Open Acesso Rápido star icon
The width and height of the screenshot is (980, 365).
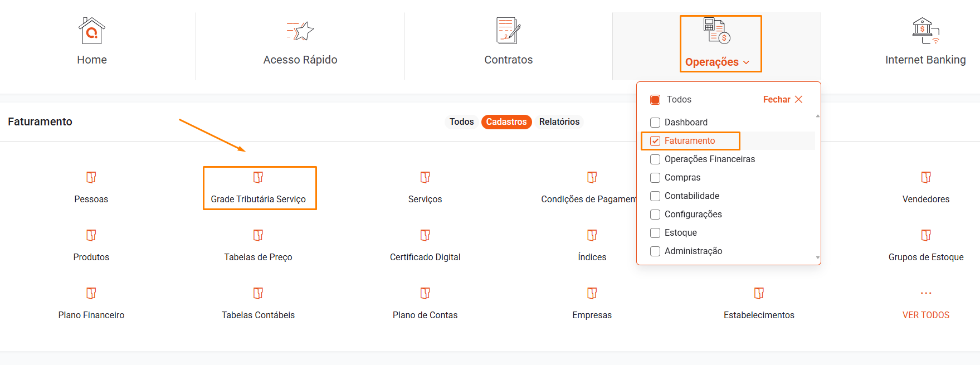(300, 31)
